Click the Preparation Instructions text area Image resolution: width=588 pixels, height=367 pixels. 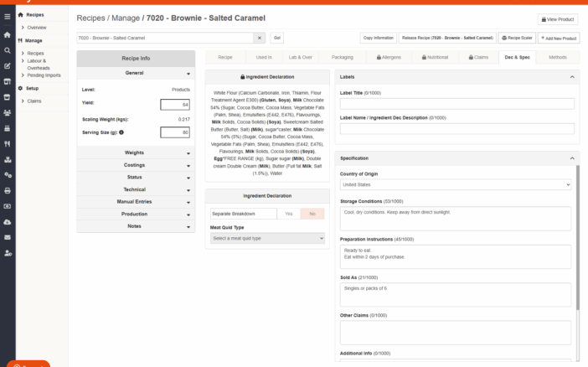coord(456,256)
